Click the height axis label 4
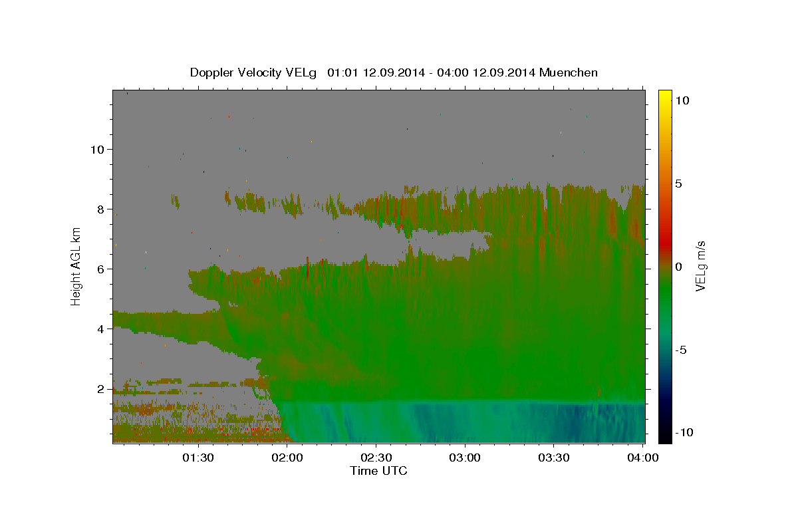798x532 pixels. 101,329
